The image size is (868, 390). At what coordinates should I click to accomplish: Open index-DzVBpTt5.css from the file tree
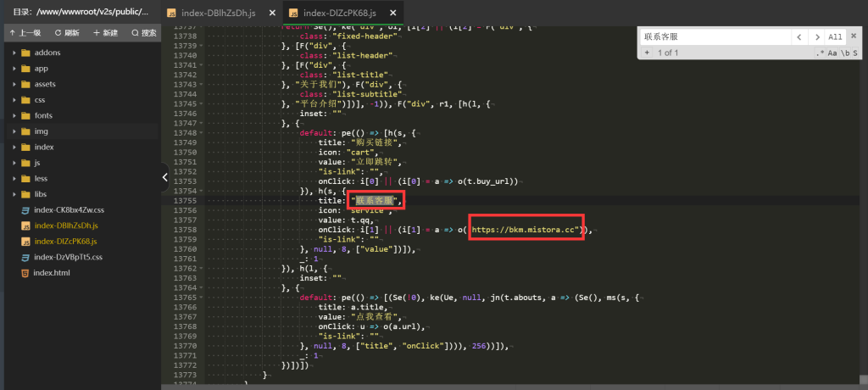68,257
